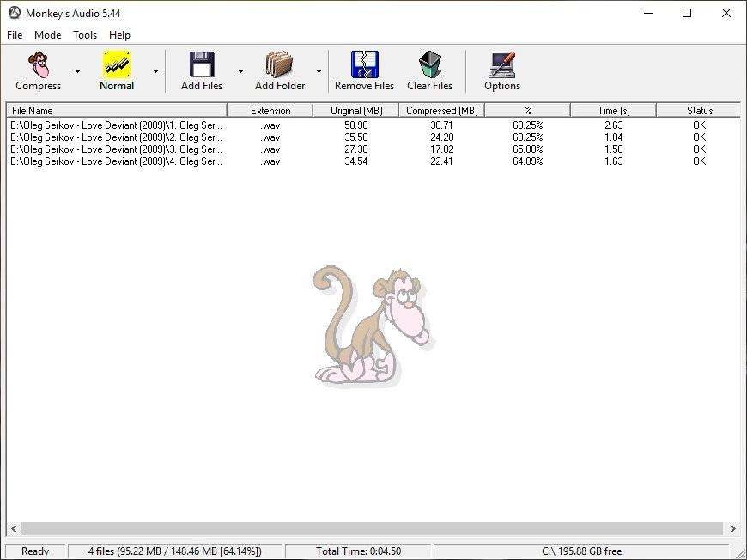Open the Options computer icon
This screenshot has height=560, width=747.
(x=502, y=64)
